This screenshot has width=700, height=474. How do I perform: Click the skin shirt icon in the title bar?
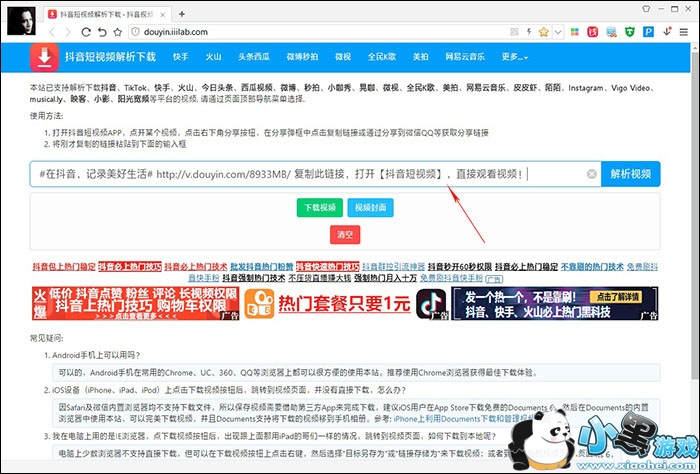(x=646, y=8)
